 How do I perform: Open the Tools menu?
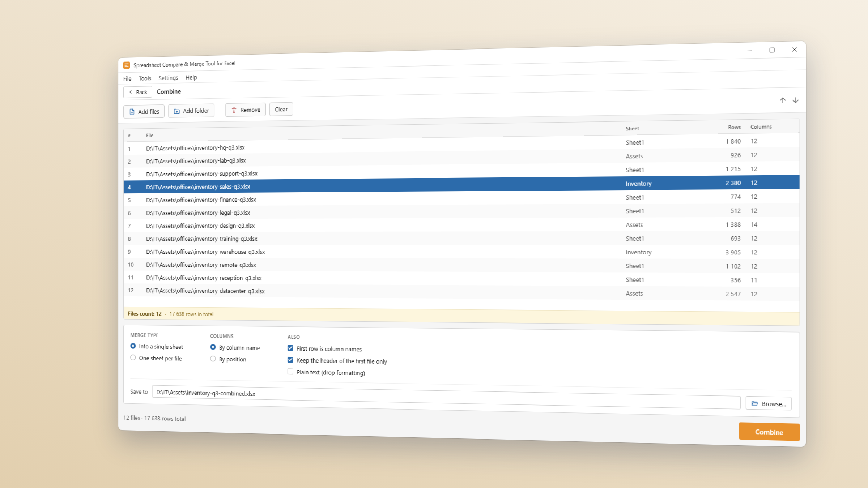(x=145, y=78)
